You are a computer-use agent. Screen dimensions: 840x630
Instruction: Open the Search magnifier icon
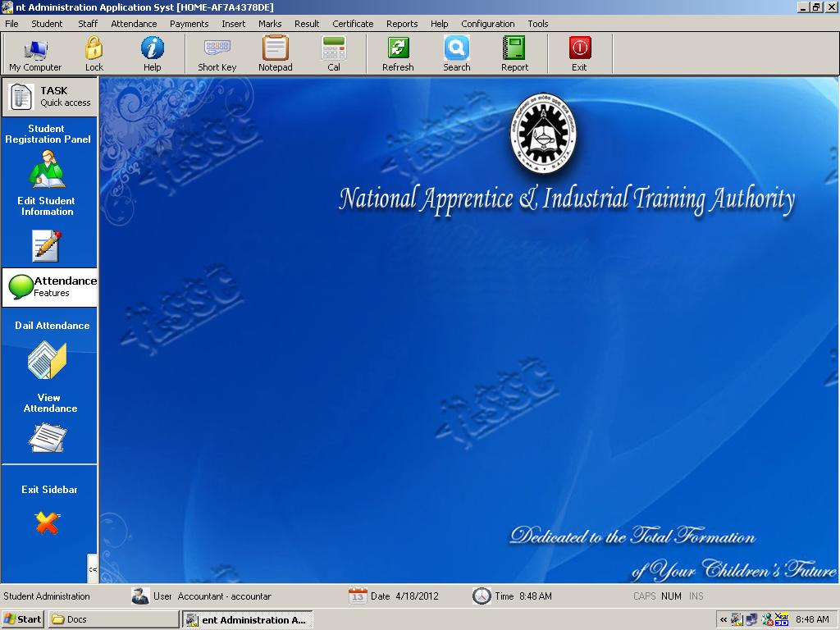(456, 48)
